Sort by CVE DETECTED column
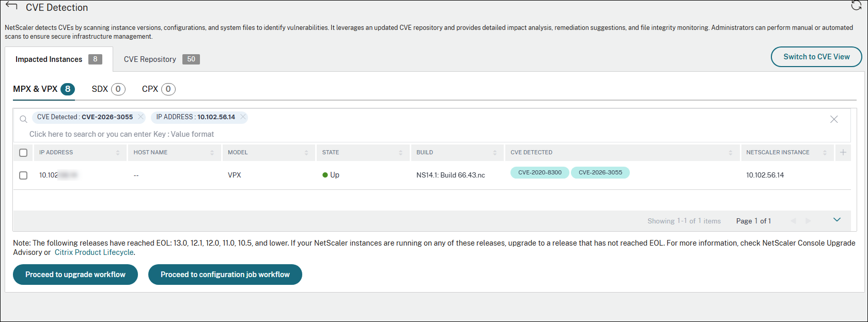 click(731, 153)
